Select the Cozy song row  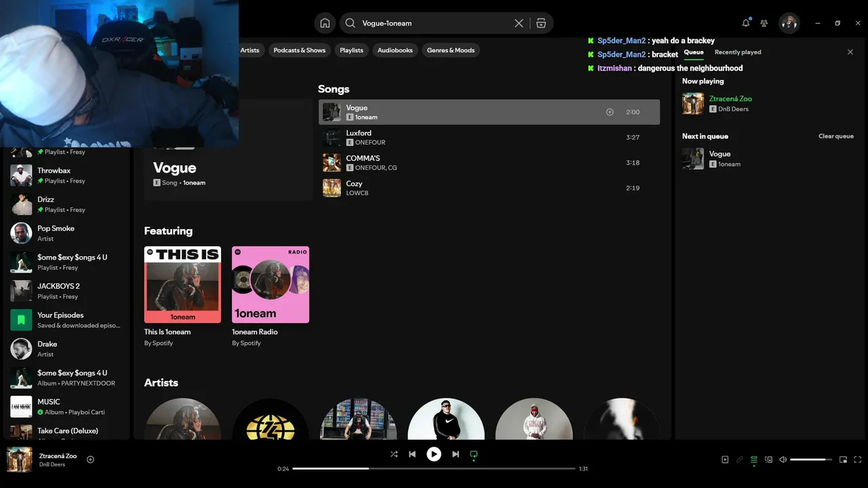pos(489,188)
